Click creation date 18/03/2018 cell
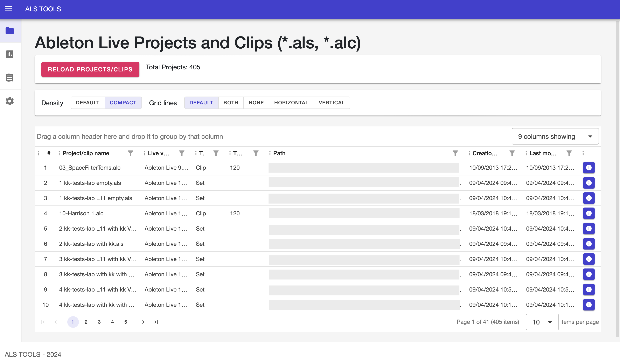The width and height of the screenshot is (620, 364). pos(493,213)
